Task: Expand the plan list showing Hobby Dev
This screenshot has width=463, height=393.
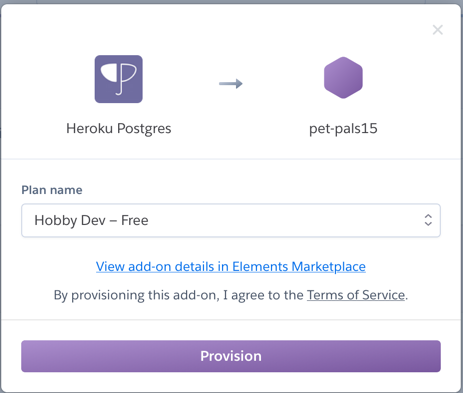Action: (231, 220)
